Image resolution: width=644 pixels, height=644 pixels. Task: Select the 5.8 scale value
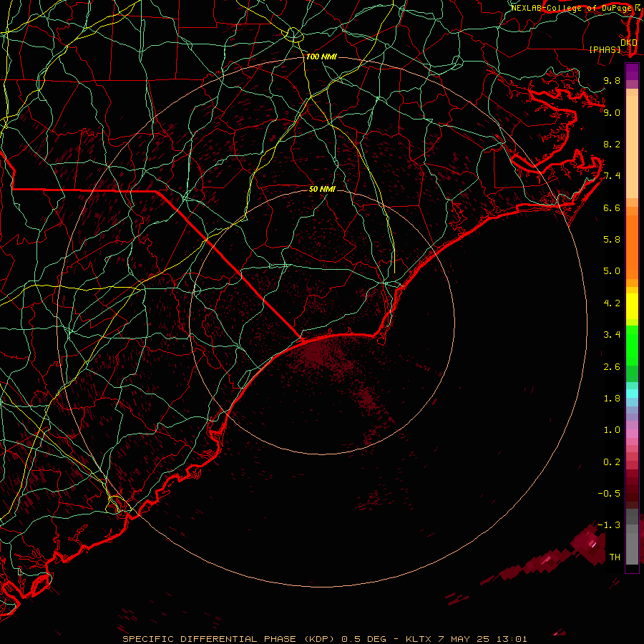612,240
